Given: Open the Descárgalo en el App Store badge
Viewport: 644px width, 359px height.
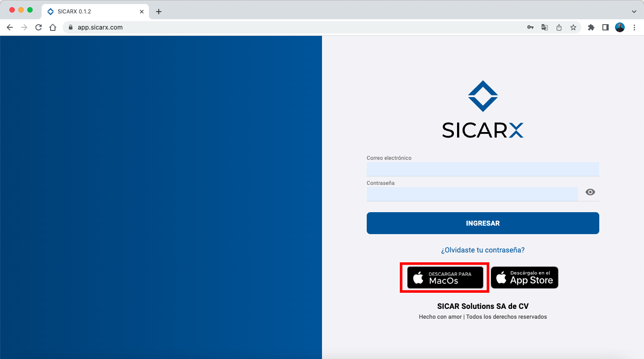Looking at the screenshot, I should [x=525, y=278].
